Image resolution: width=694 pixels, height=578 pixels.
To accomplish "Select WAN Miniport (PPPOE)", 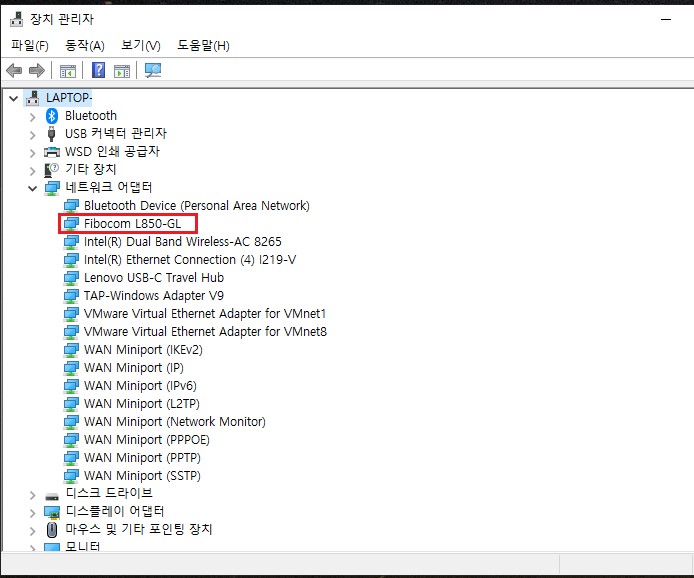I will coord(147,440).
